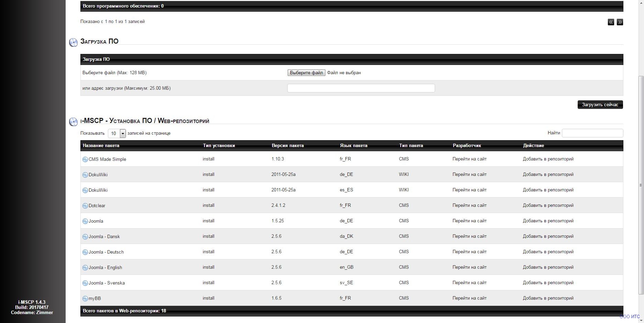
Task: Add Joomla - Svenska to the repository
Action: 548,282
